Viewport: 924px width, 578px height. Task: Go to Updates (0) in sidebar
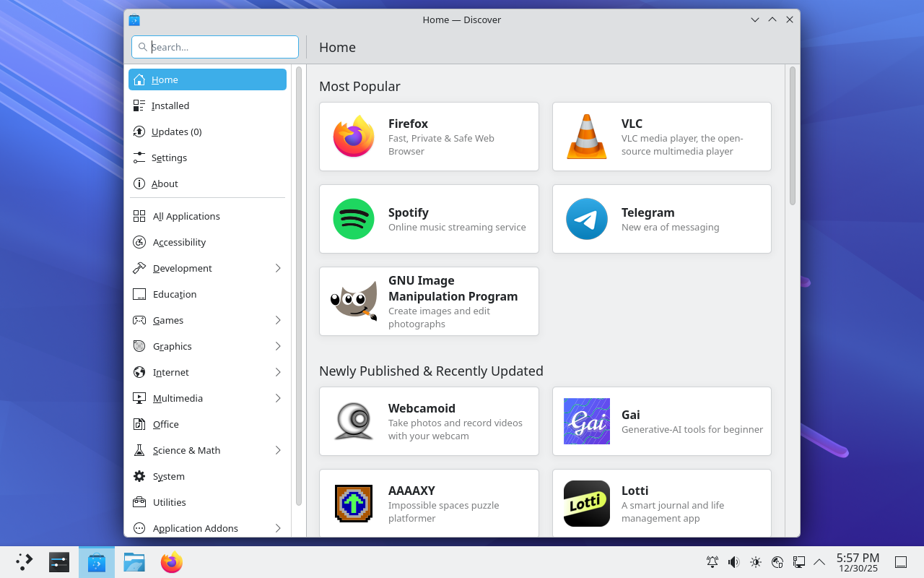coord(176,131)
